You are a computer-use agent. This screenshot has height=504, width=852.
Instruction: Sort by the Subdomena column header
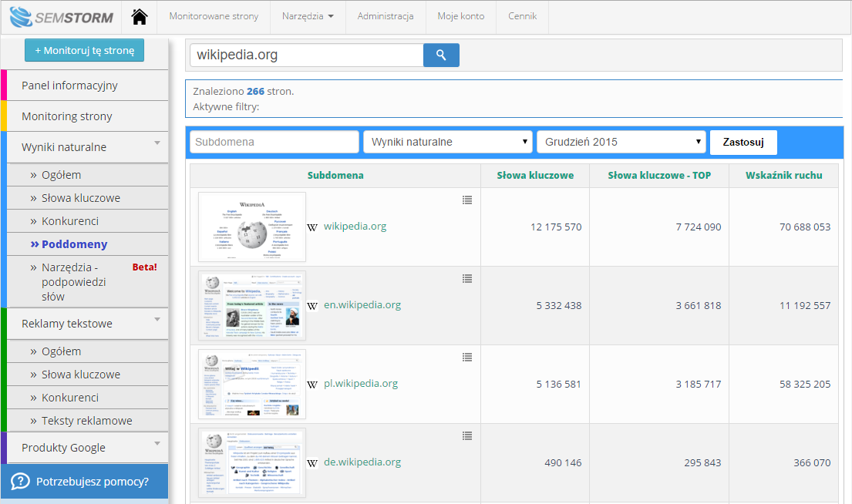(x=335, y=176)
